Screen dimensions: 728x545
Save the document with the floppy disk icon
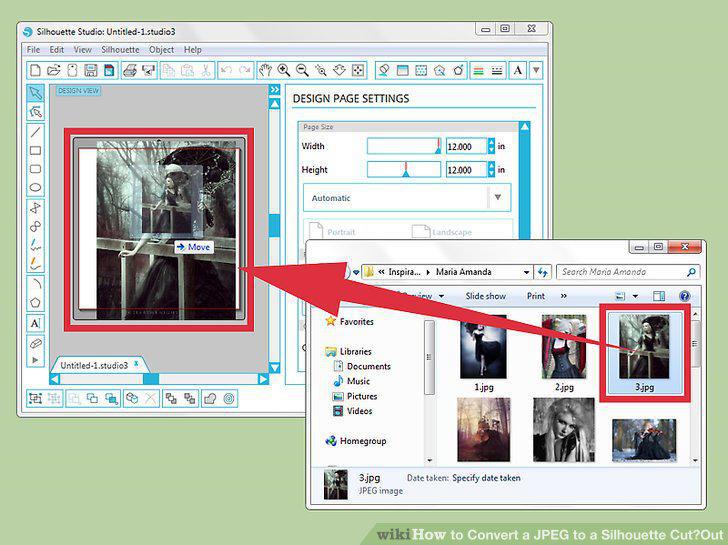91,70
